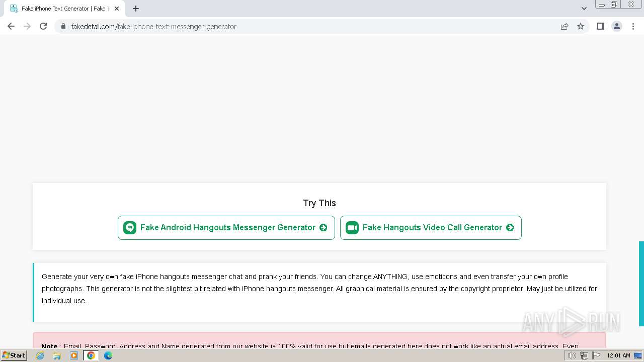Select Fake iPhone Text Generator tab
This screenshot has height=362, width=644.
coord(64,9)
